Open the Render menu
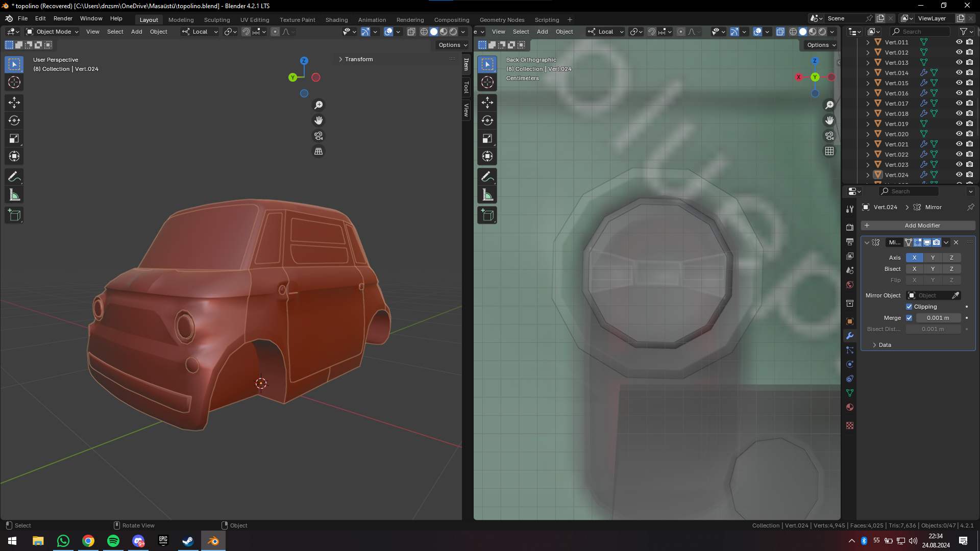The height and width of the screenshot is (551, 980). [x=63, y=18]
